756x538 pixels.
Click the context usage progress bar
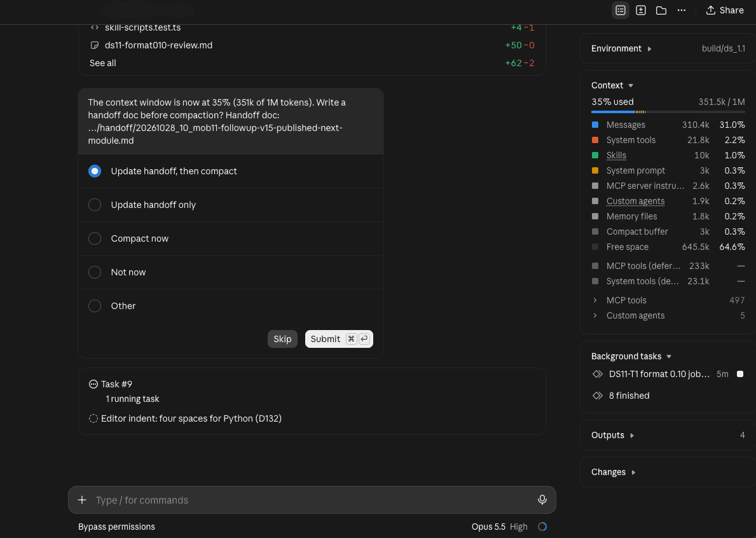point(668,112)
